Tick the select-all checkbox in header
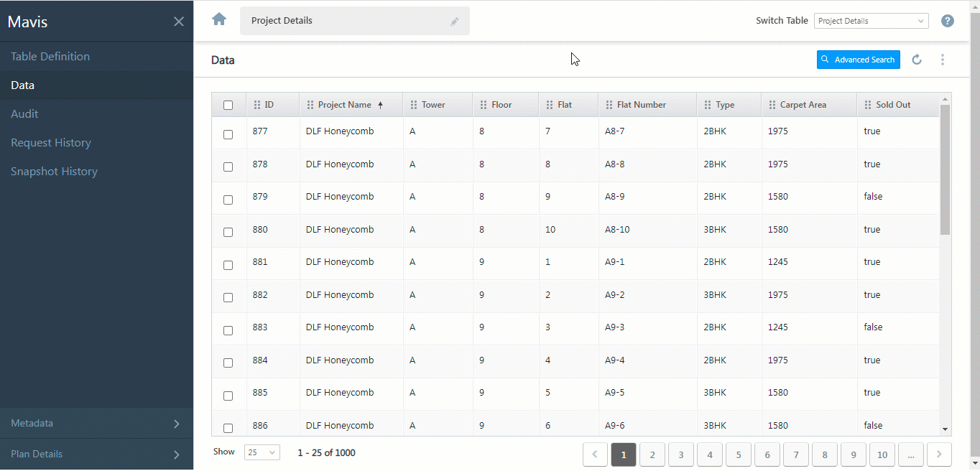 point(228,105)
